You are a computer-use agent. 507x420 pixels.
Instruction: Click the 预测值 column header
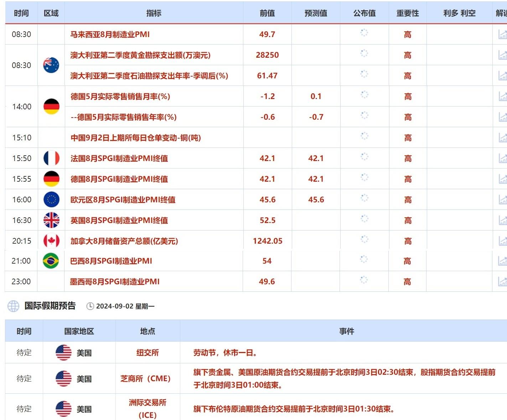(x=316, y=13)
